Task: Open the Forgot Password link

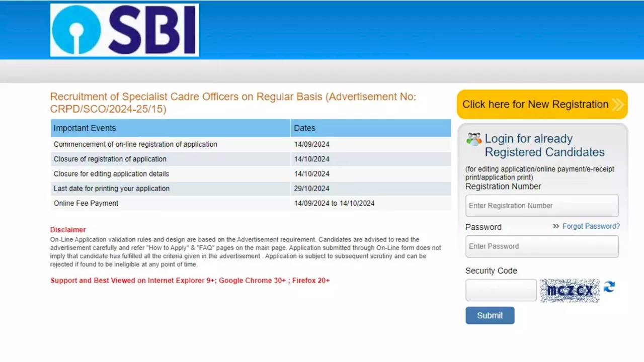Action: (591, 226)
